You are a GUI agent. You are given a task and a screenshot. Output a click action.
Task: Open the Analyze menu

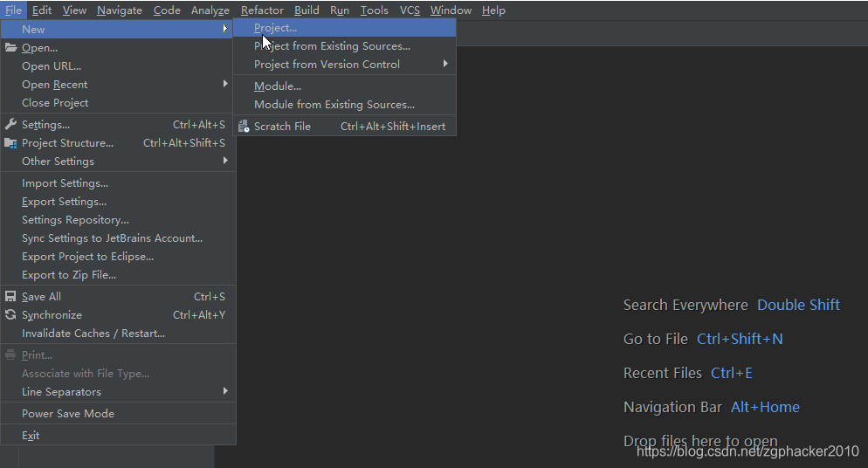210,10
